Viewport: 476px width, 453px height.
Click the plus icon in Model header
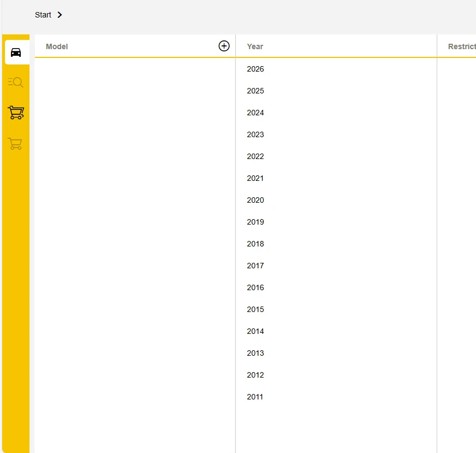coord(224,46)
